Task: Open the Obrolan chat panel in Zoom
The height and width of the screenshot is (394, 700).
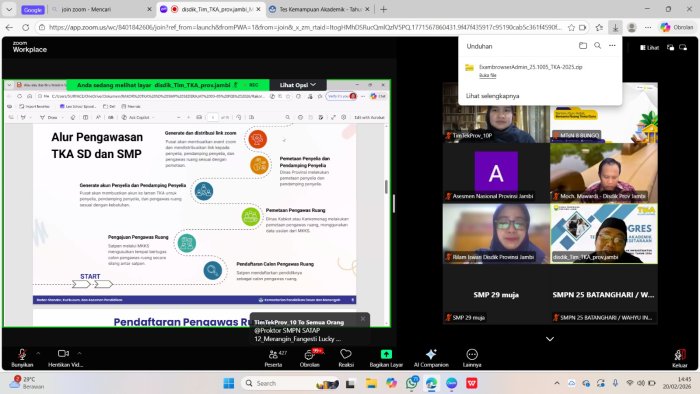Action: pyautogui.click(x=310, y=358)
